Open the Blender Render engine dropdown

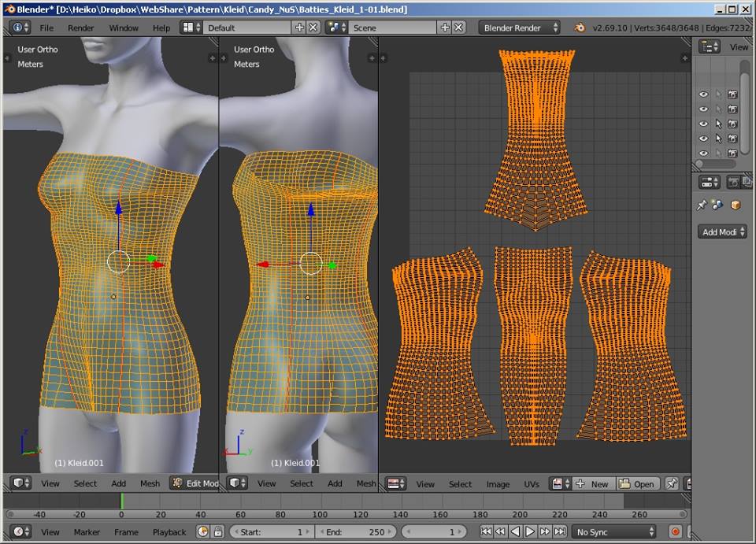[x=519, y=28]
